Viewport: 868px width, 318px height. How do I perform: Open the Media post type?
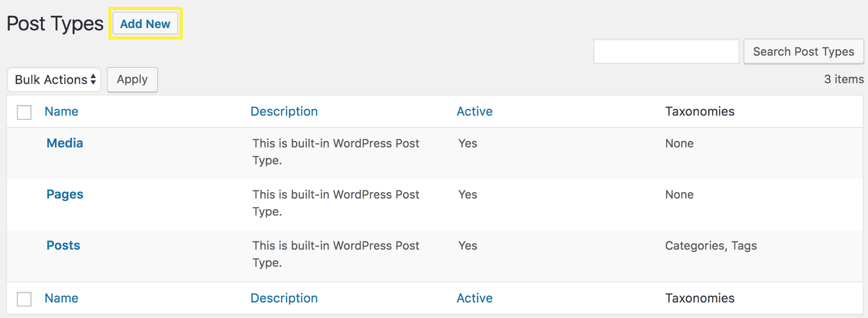point(64,143)
